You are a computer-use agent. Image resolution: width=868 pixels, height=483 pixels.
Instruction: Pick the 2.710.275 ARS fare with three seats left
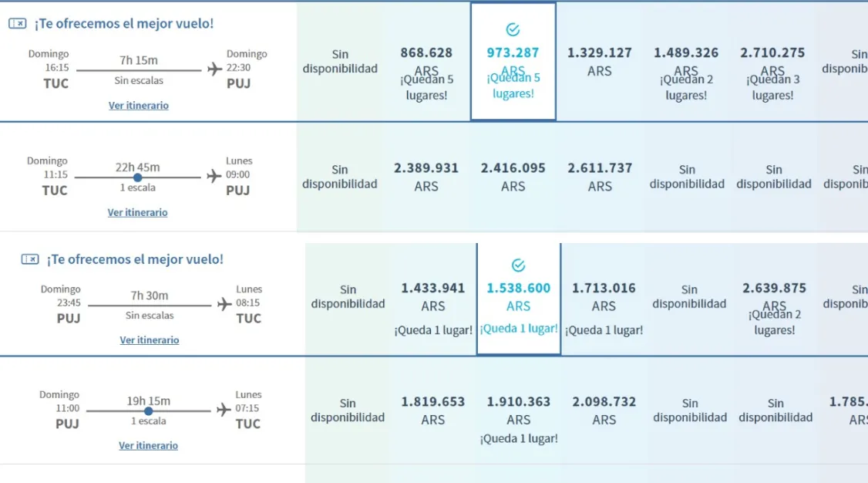click(x=775, y=62)
